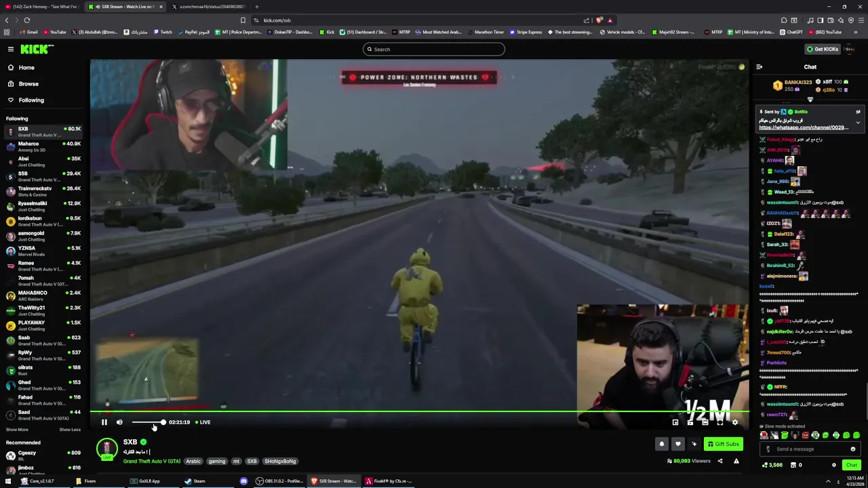
Task: Open the sidebar hamburger menu
Action: (x=11, y=49)
